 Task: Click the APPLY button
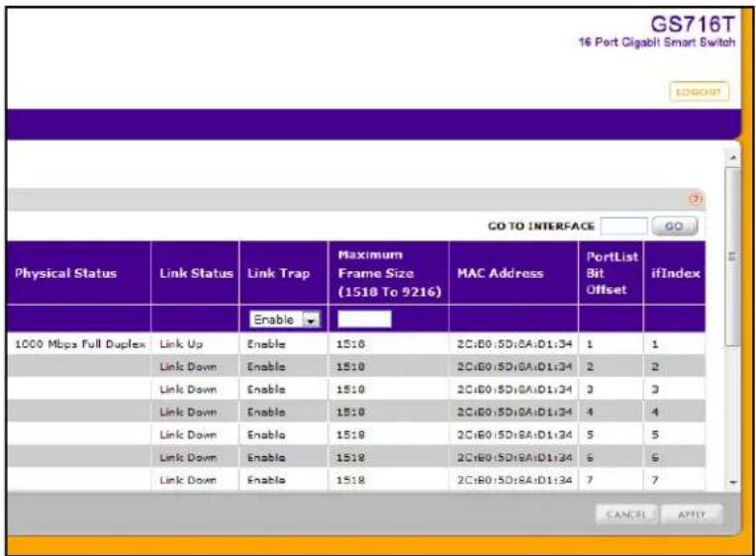(x=692, y=514)
